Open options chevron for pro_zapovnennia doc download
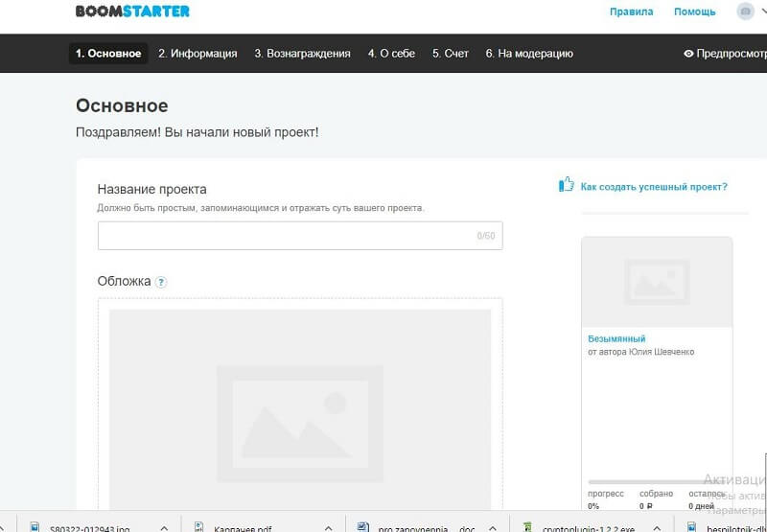The width and height of the screenshot is (767, 532). point(490,526)
